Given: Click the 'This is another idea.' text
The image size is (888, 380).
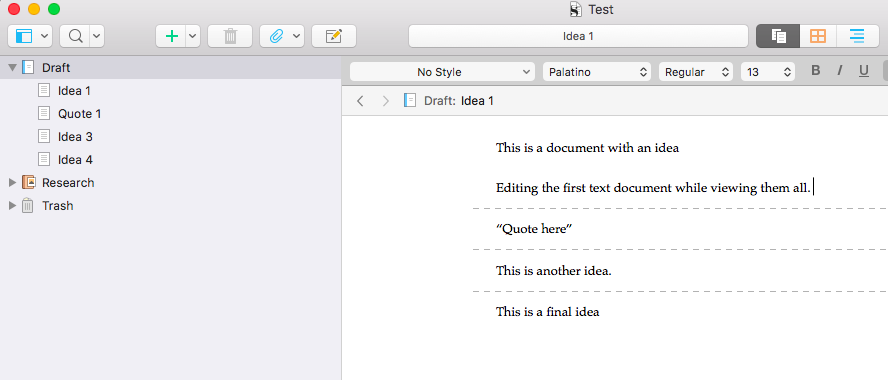Looking at the screenshot, I should [553, 271].
